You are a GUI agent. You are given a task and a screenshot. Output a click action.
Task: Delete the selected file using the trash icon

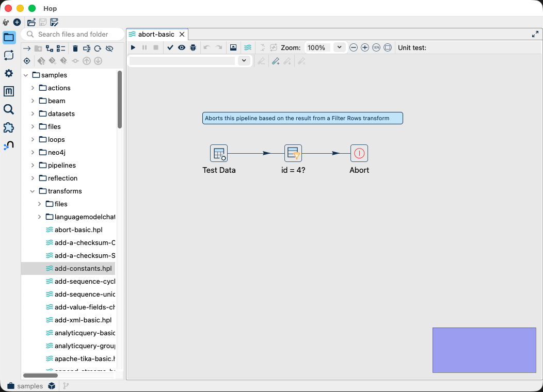point(75,48)
